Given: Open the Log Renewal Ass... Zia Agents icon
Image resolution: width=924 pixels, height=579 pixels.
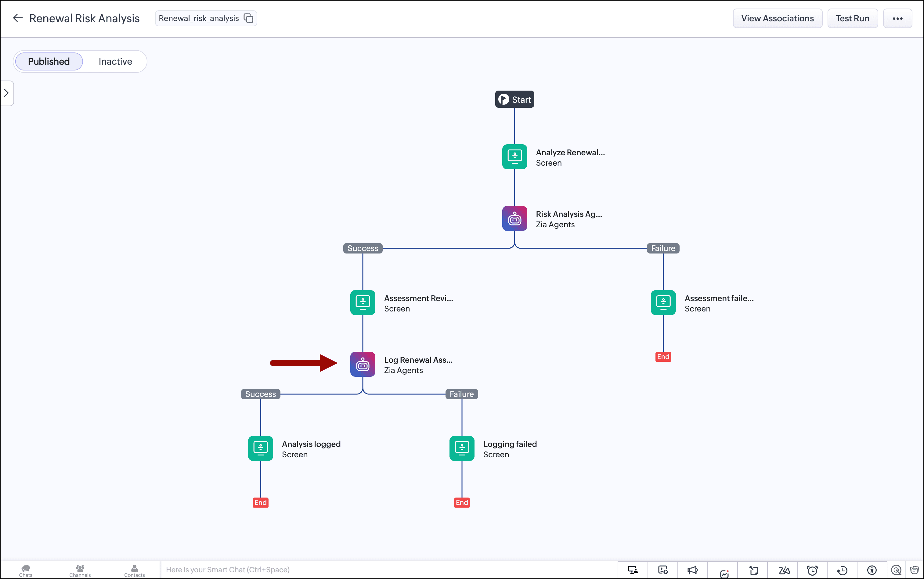Looking at the screenshot, I should [363, 364].
